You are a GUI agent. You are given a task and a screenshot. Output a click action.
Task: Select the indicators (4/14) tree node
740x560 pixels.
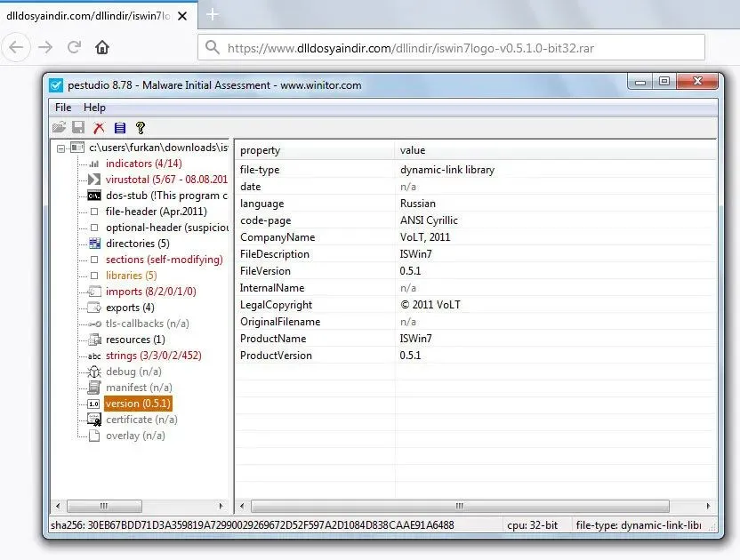[x=143, y=164]
